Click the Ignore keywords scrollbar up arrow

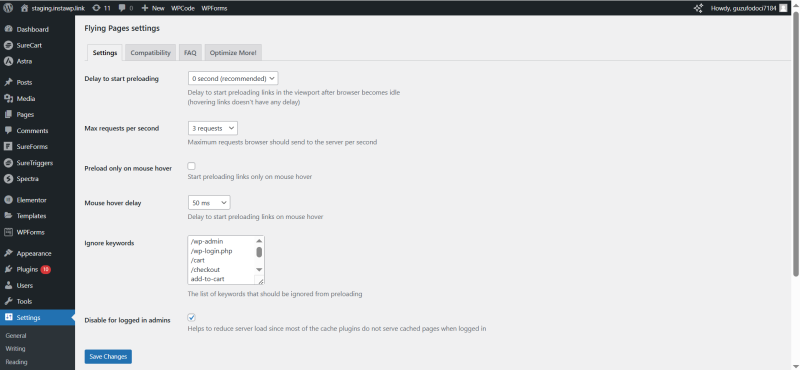(259, 241)
